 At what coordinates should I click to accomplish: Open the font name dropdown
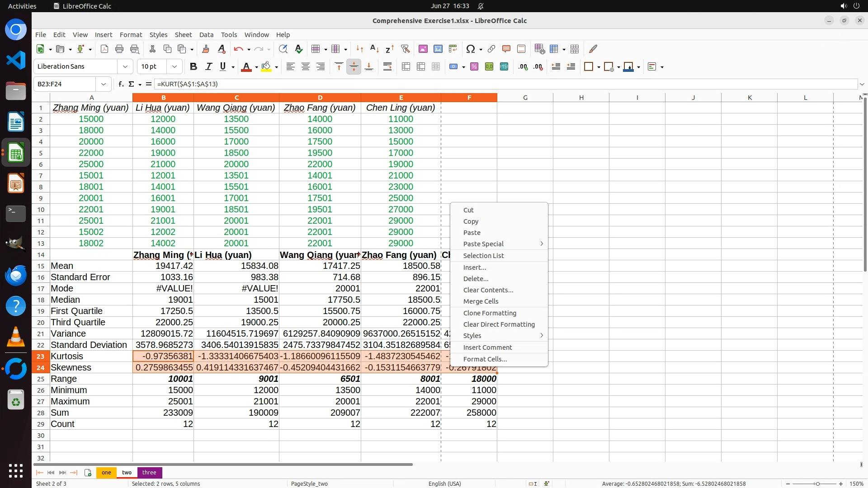click(x=125, y=66)
